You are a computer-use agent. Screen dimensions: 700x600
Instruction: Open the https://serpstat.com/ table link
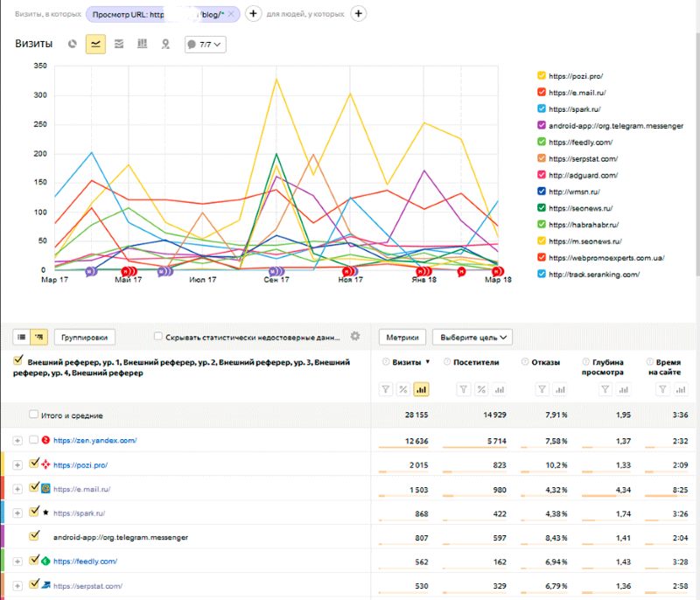[88, 586]
